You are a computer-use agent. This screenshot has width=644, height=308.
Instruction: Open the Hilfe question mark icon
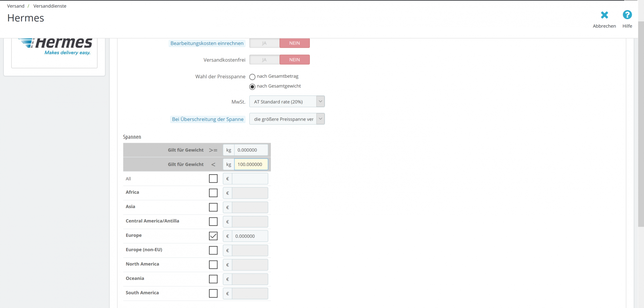[627, 15]
